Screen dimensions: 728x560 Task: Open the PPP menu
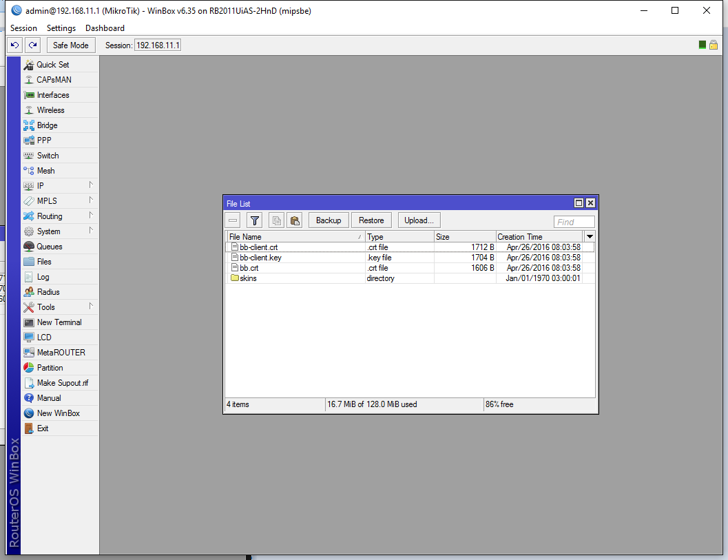60,141
